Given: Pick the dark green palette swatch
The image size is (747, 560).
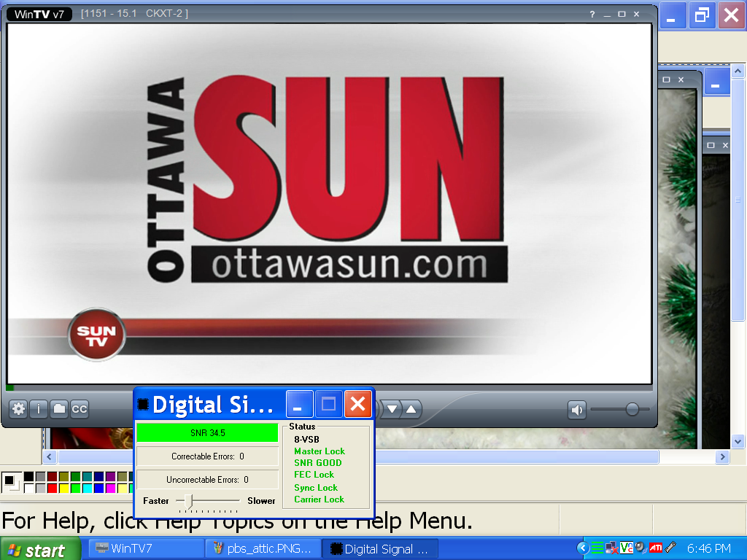Looking at the screenshot, I should pos(76,477).
